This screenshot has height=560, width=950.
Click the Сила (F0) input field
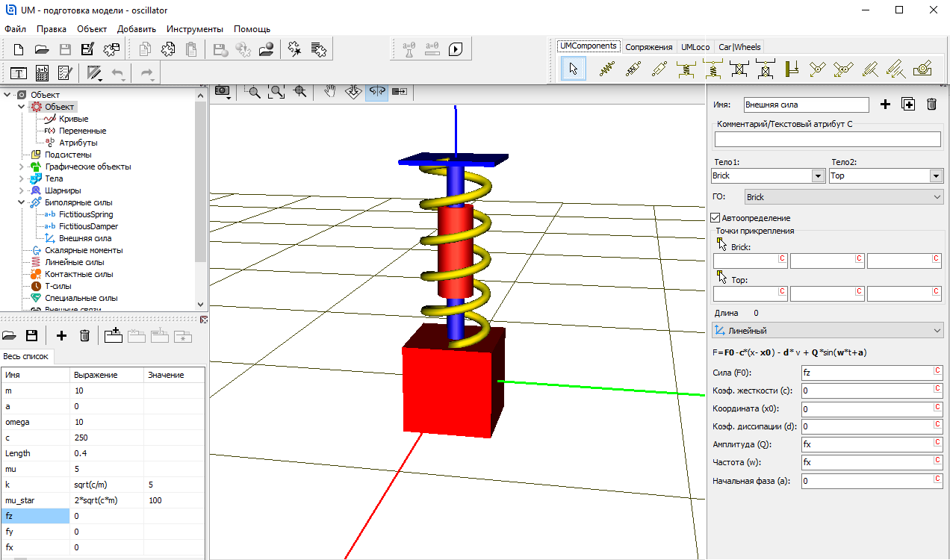(x=866, y=373)
